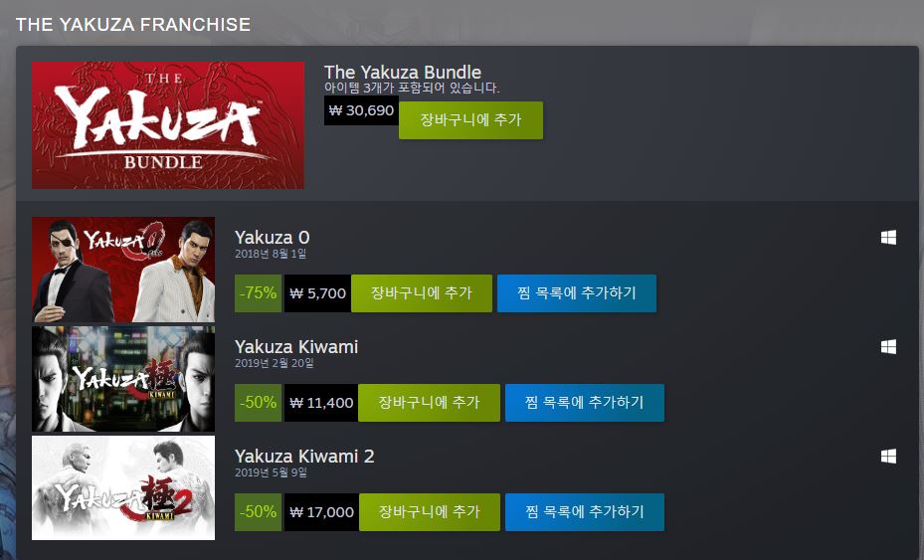Add Yakuza Kiwami to cart

coord(429,403)
